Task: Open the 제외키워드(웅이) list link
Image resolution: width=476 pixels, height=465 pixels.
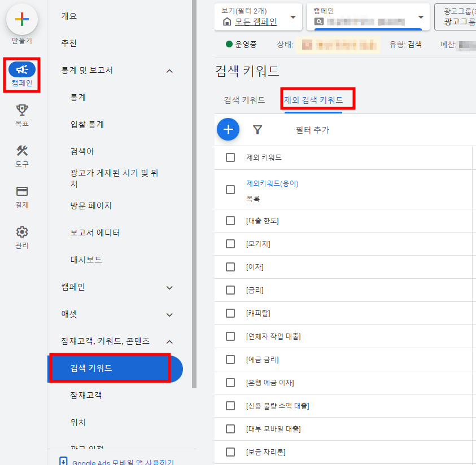Action: 272,183
